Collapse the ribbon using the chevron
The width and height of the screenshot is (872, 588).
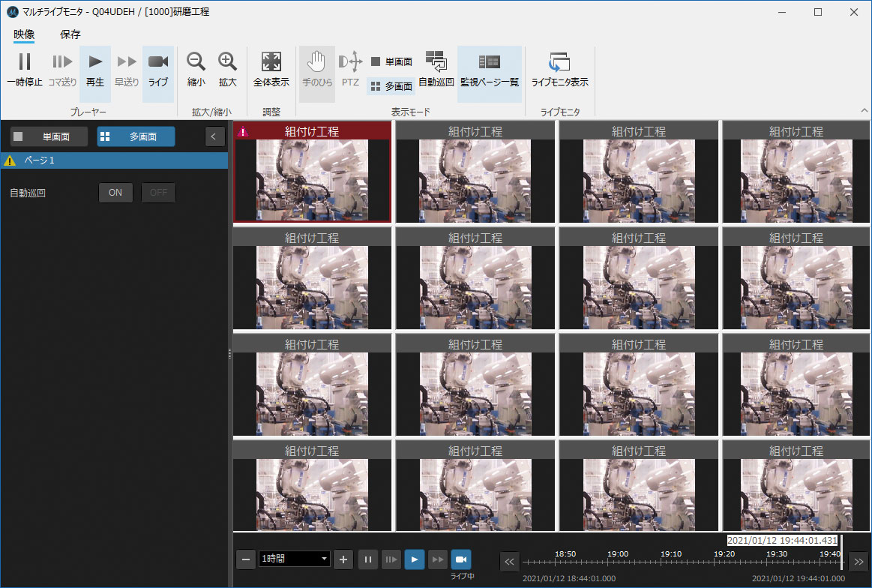point(863,110)
